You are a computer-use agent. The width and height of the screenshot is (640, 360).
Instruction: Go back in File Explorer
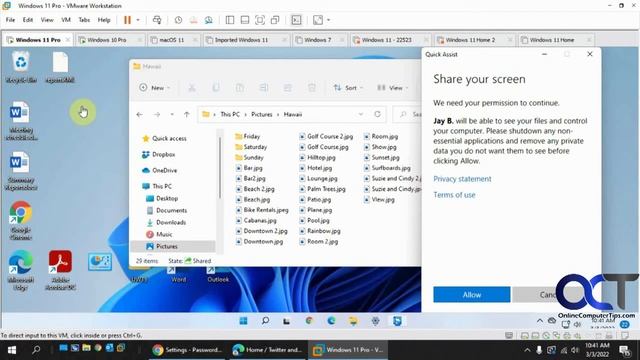coord(140,115)
